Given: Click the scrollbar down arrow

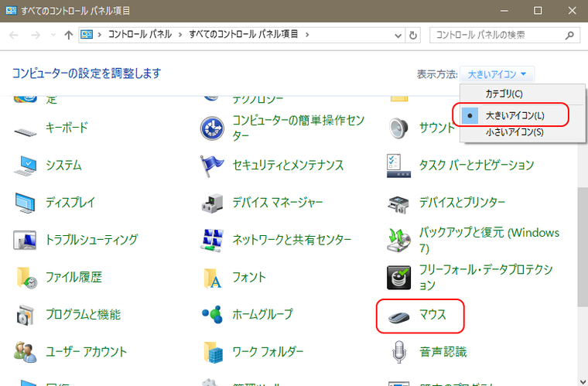Looking at the screenshot, I should pos(583,381).
